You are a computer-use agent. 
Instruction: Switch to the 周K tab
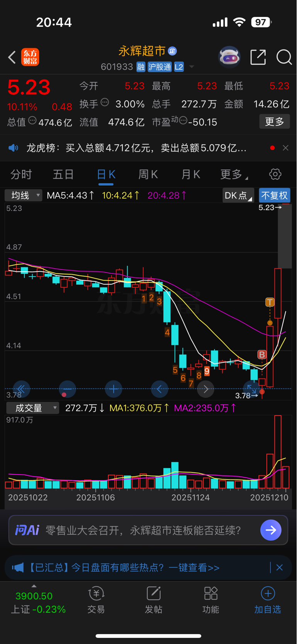(x=148, y=174)
